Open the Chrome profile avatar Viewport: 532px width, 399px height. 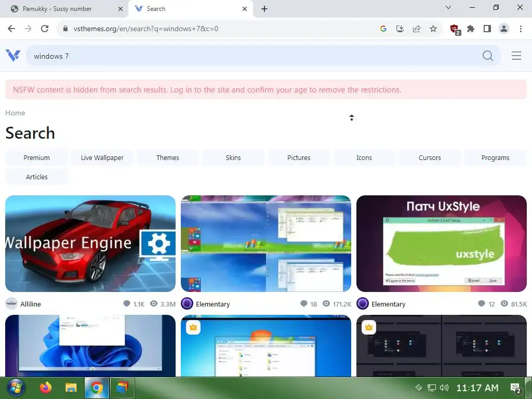[504, 29]
